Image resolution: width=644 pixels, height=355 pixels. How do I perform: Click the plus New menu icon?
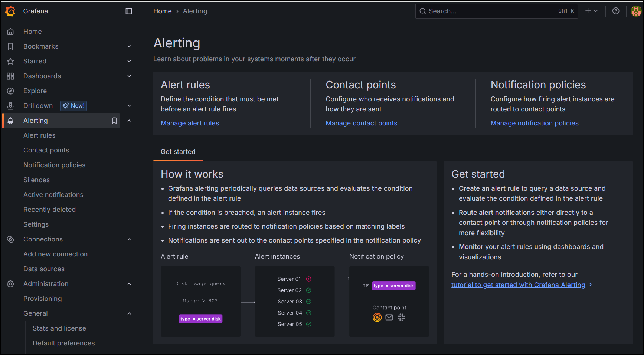coord(591,11)
